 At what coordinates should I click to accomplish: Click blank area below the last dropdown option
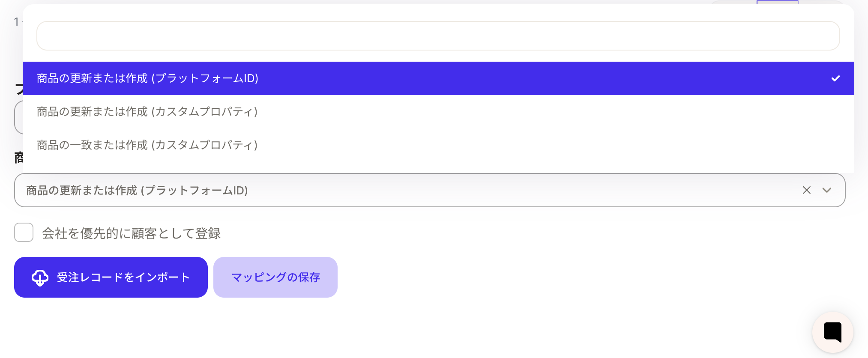click(438, 167)
